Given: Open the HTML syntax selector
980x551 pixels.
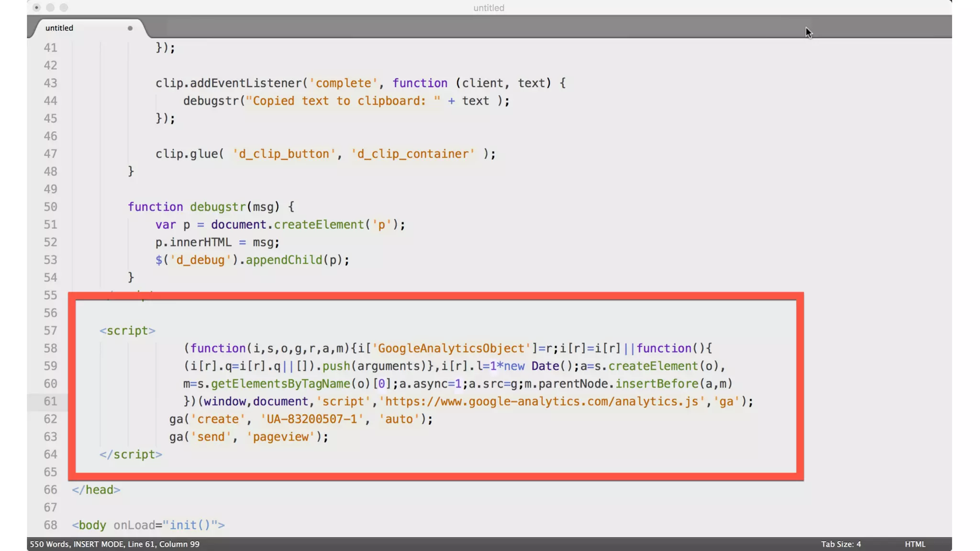Looking at the screenshot, I should tap(914, 544).
